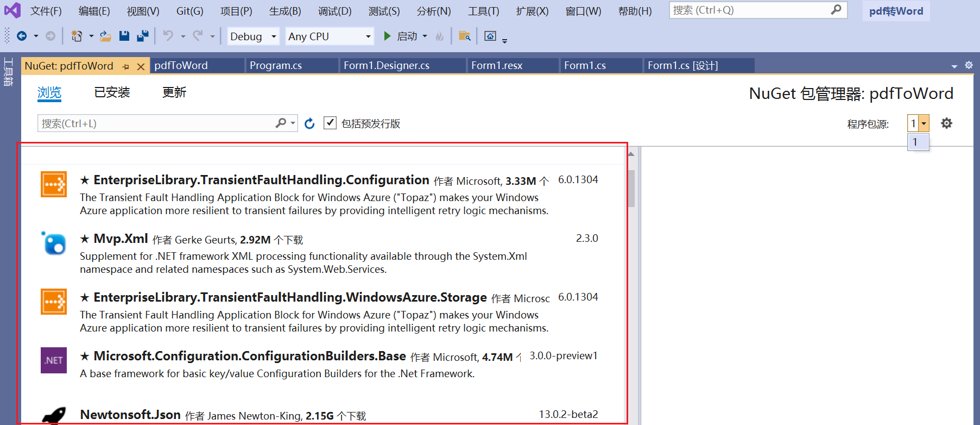Image resolution: width=980 pixels, height=425 pixels.
Task: Click the magnifier icon in the top search box
Action: pos(836,10)
